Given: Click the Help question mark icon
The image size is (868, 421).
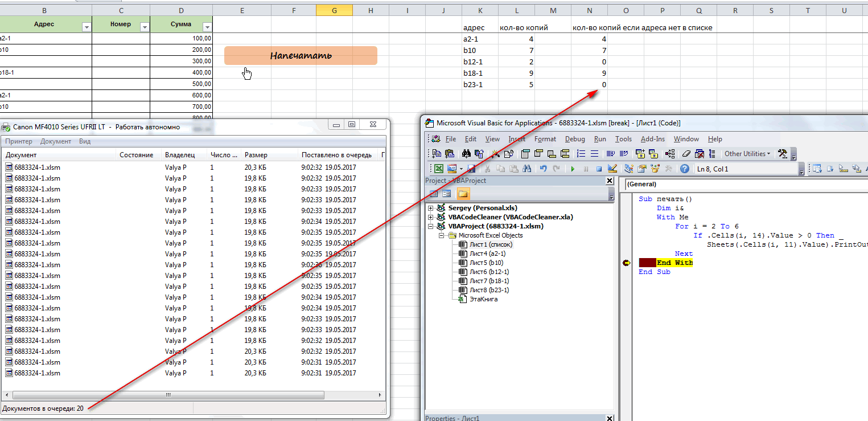Looking at the screenshot, I should (x=685, y=169).
